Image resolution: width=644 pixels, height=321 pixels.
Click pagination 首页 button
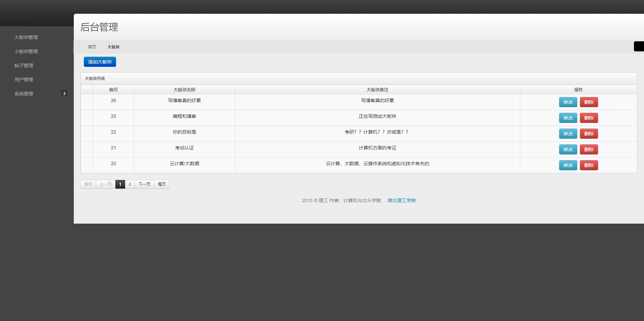tap(88, 184)
